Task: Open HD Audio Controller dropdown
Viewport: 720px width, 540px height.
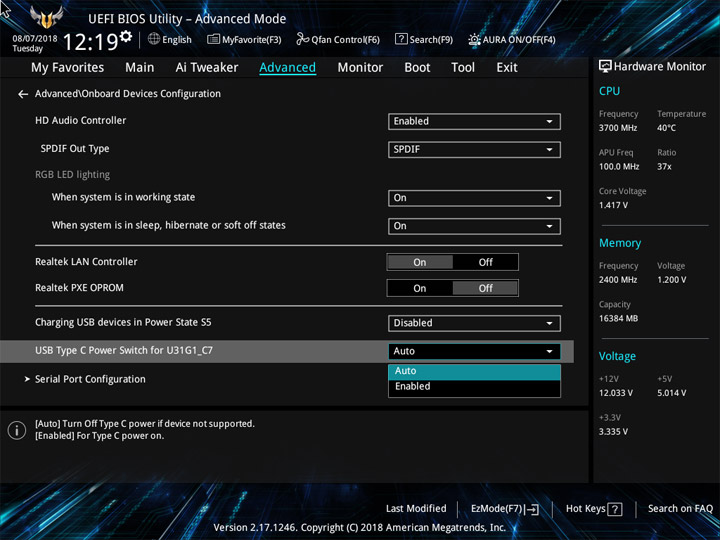Action: coord(474,121)
